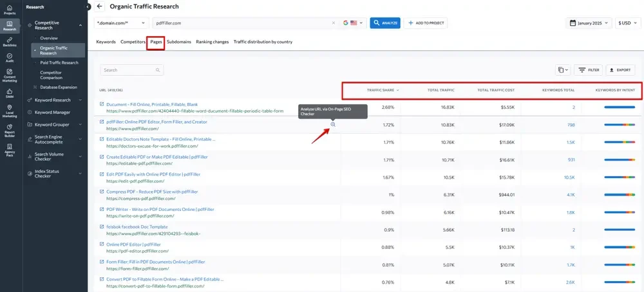Open Backlinks in the left rail
The height and width of the screenshot is (292, 644).
click(10, 42)
